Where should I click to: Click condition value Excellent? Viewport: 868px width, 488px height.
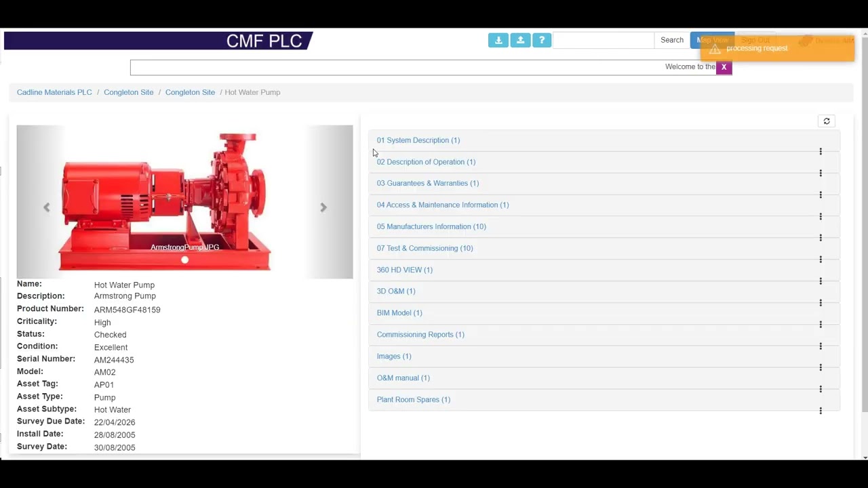[x=111, y=348]
